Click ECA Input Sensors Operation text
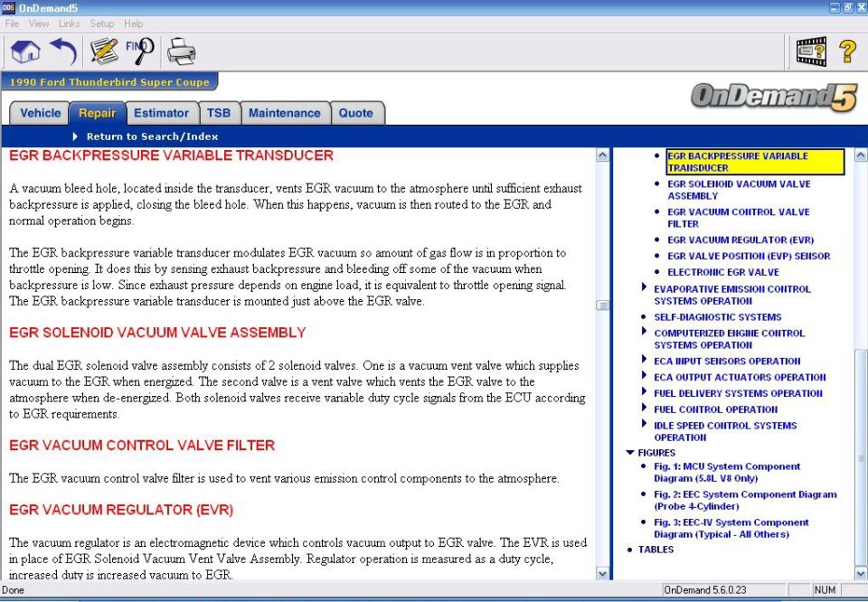Image resolution: width=868 pixels, height=602 pixels. pyautogui.click(x=727, y=362)
